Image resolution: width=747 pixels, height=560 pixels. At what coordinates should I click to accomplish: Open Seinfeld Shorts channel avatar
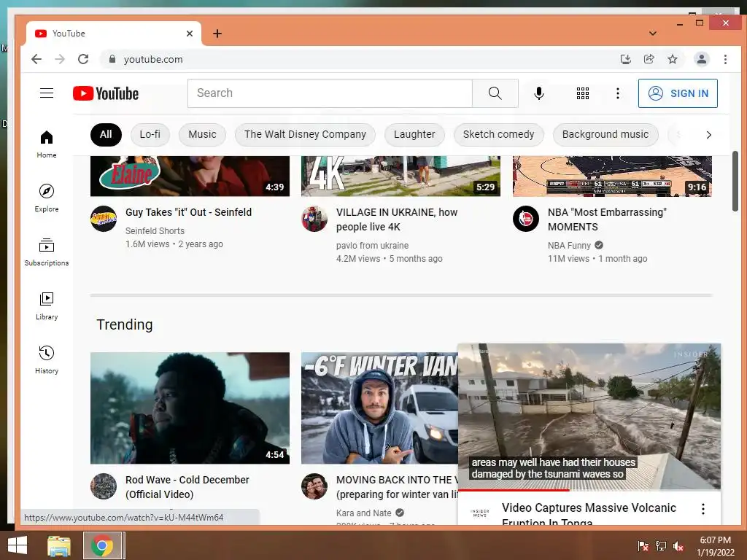[x=104, y=219]
